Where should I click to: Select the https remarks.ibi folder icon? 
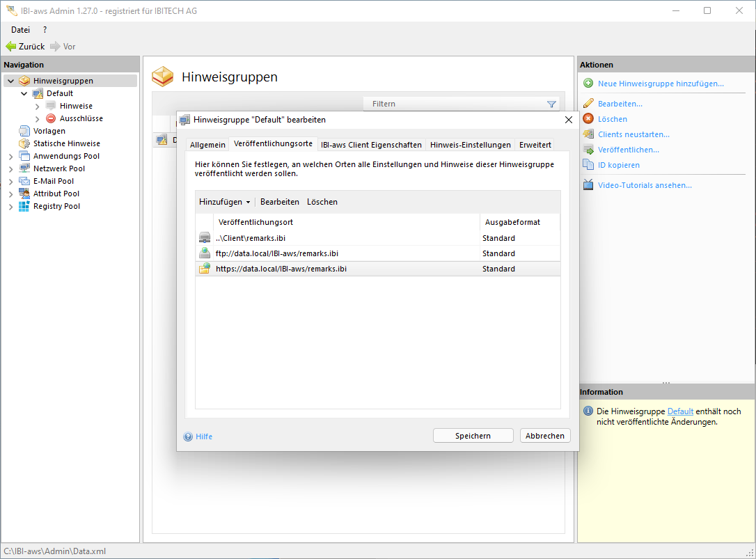tap(204, 269)
